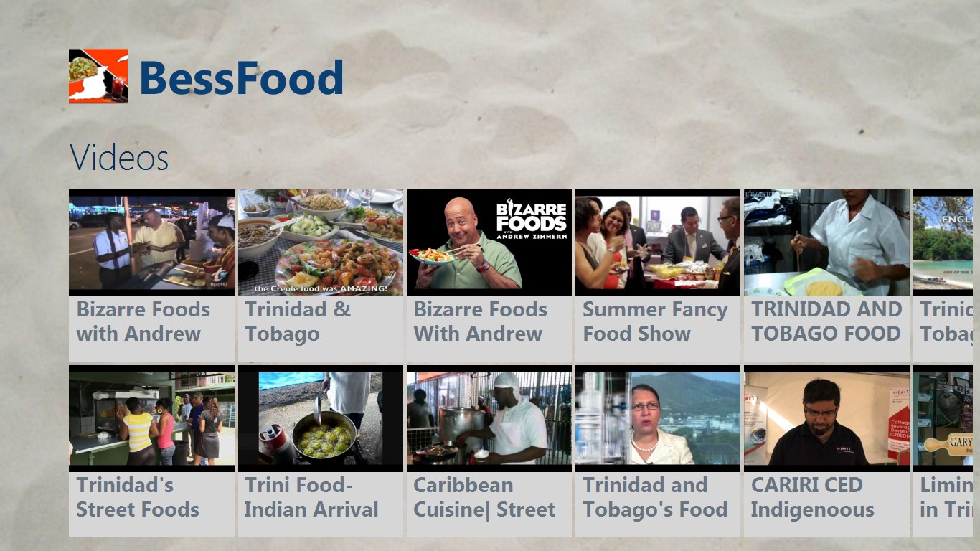Select the 'Trini Food- Indian Arrival' caption
This screenshot has width=980, height=551.
click(311, 497)
